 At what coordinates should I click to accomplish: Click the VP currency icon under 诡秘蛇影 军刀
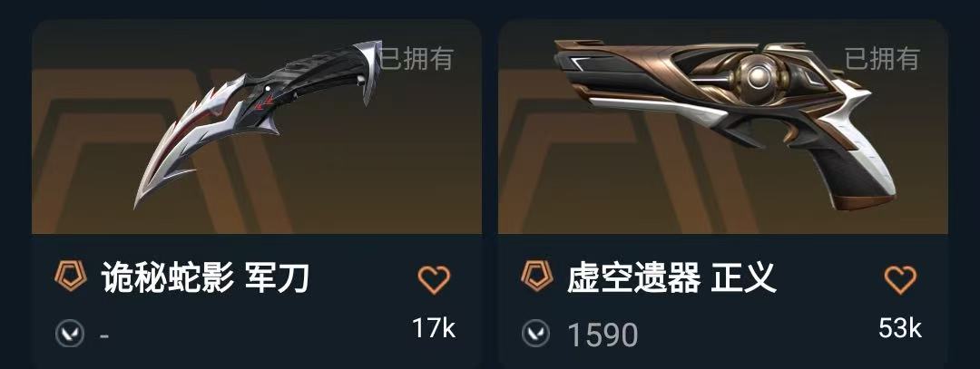pyautogui.click(x=69, y=334)
